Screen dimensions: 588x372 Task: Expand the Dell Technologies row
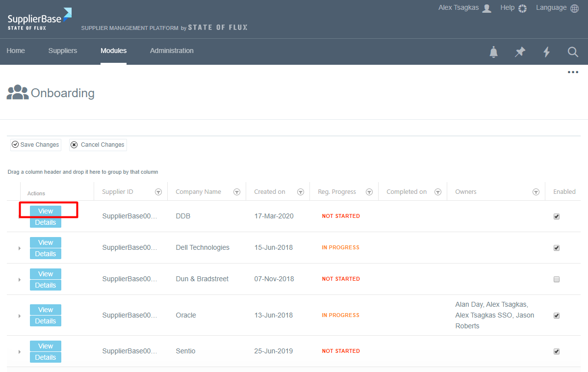[x=20, y=248]
